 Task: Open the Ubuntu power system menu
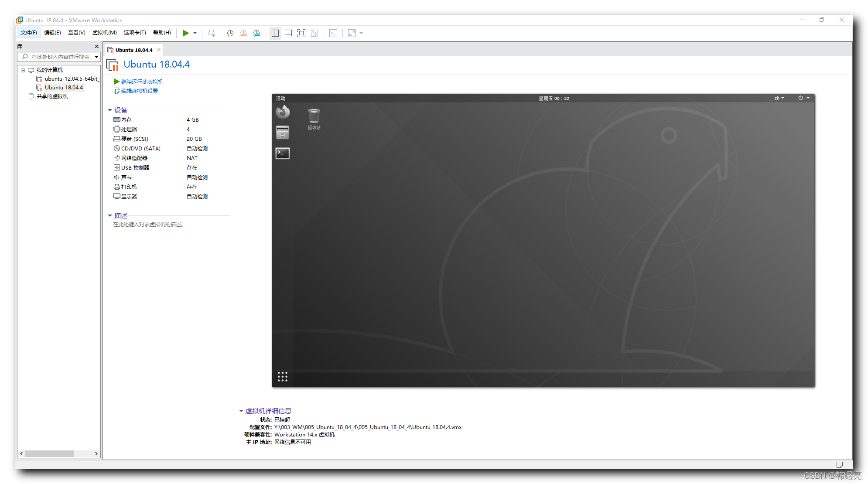point(803,99)
